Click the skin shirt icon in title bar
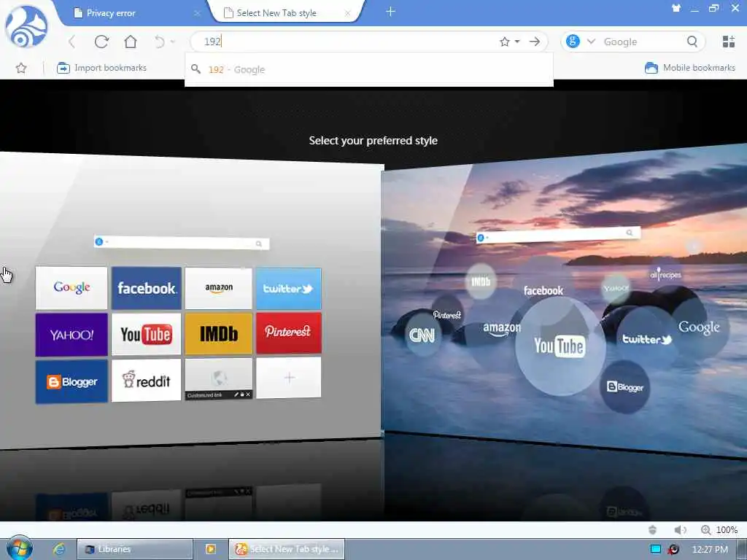 click(x=676, y=8)
